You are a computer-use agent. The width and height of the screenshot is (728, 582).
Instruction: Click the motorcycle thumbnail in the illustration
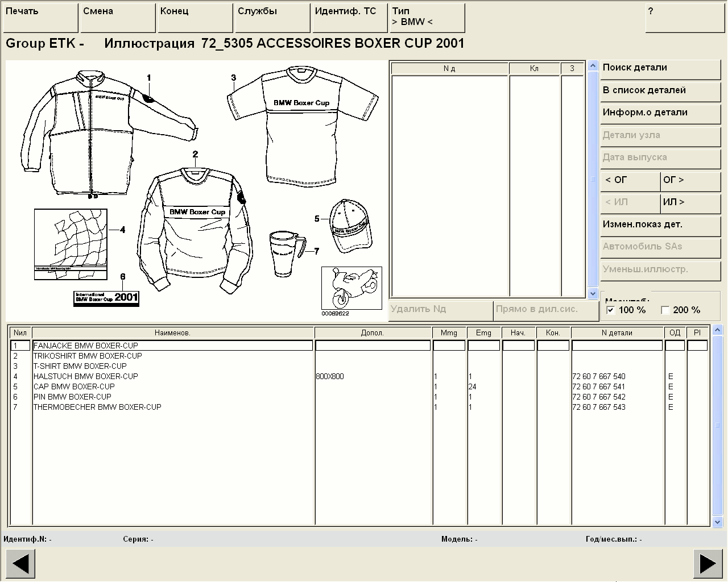click(351, 288)
